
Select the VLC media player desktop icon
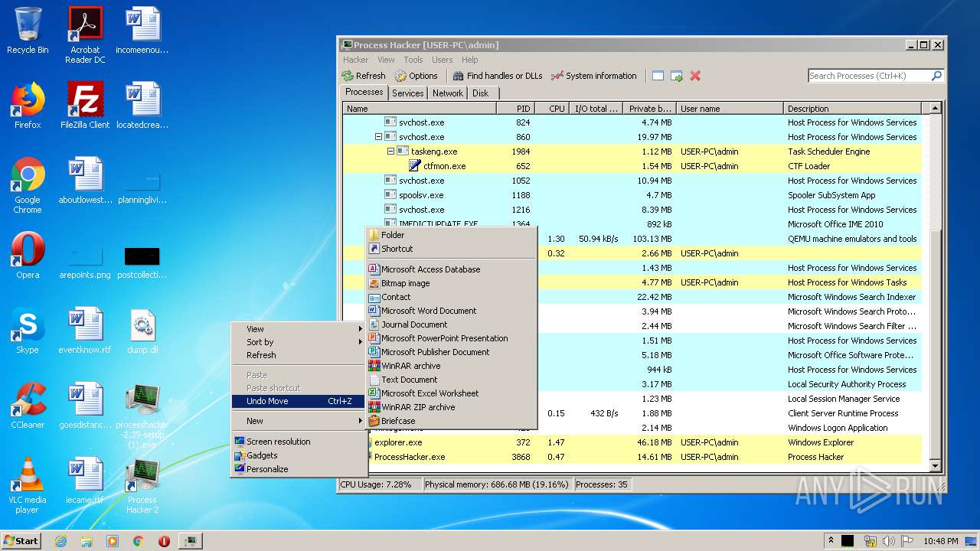point(28,485)
